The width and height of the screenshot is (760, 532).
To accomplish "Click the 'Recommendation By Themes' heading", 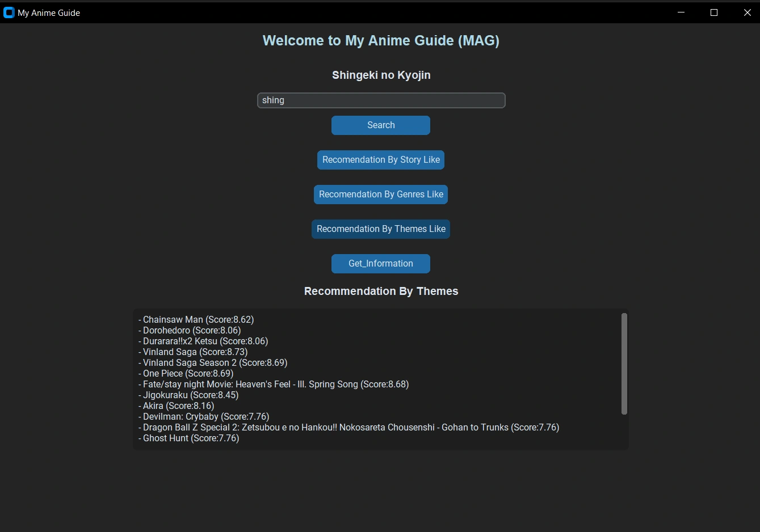I will [381, 291].
